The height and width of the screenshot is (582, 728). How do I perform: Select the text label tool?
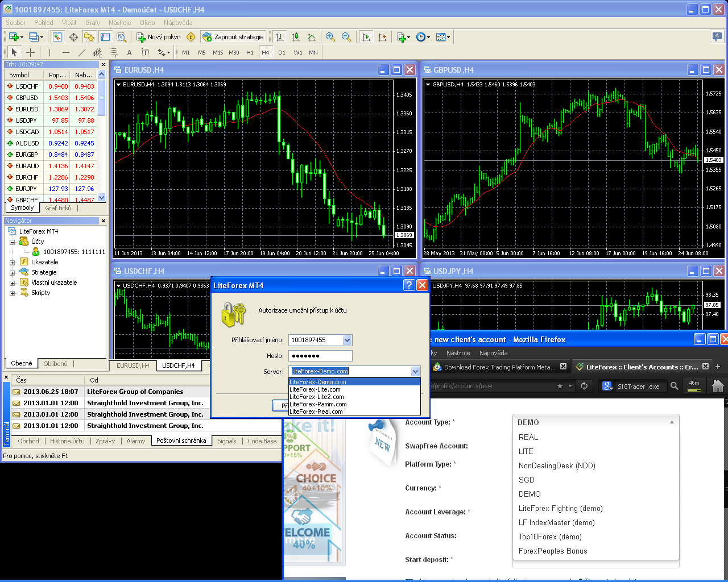tap(146, 52)
